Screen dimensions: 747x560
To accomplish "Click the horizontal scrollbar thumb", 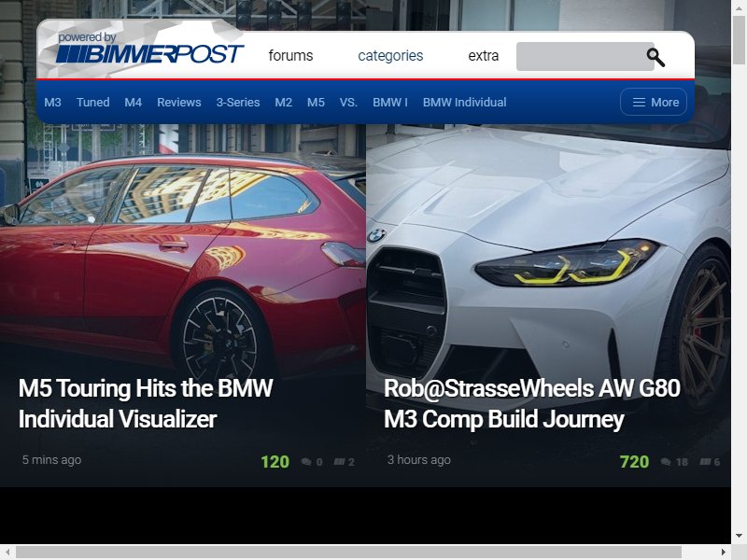I will point(348,552).
